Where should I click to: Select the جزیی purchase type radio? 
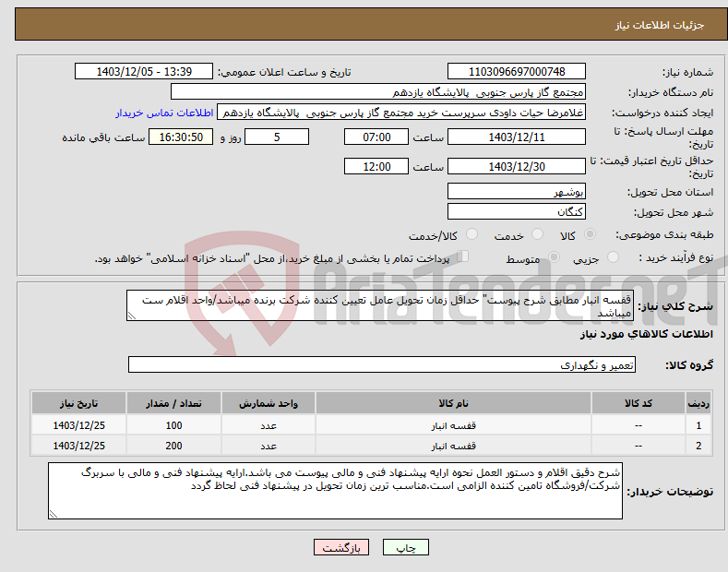point(613,257)
